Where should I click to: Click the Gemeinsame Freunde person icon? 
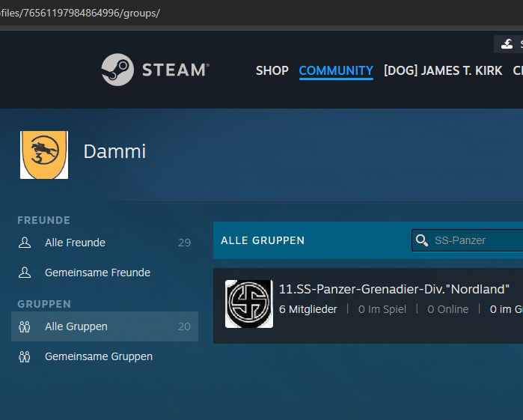(25, 273)
